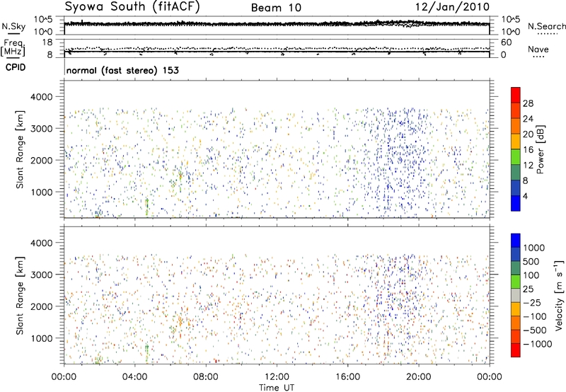Click the "CPID" row label
Image resolution: width=566 pixels, height=392 pixels.
[x=16, y=67]
